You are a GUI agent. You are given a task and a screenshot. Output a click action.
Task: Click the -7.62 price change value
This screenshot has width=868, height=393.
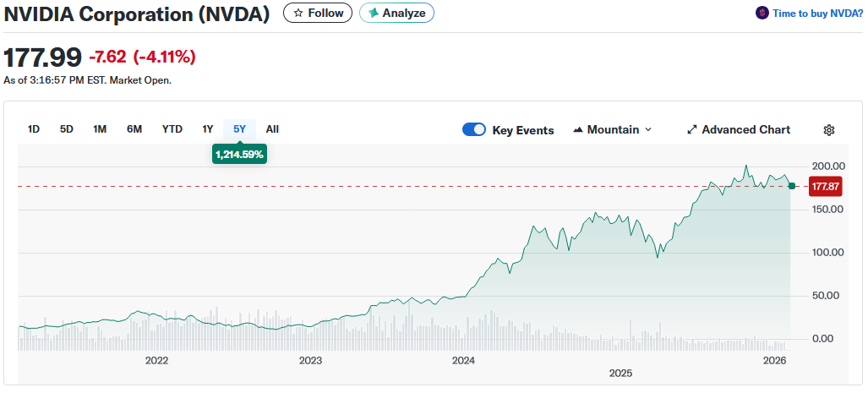point(107,57)
